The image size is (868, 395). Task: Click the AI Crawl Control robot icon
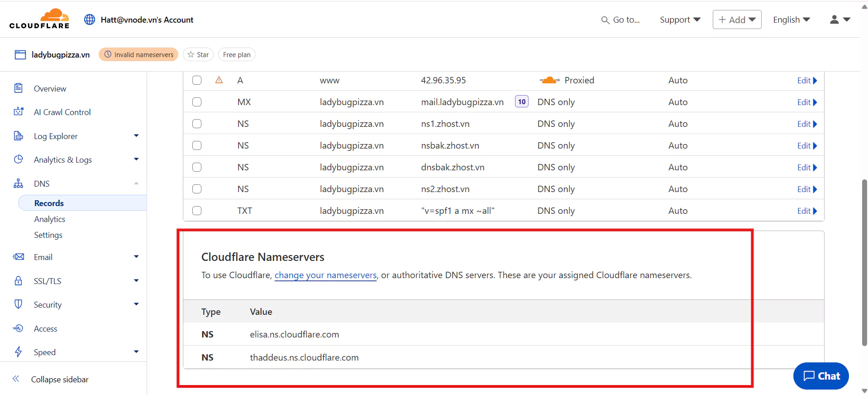point(19,111)
